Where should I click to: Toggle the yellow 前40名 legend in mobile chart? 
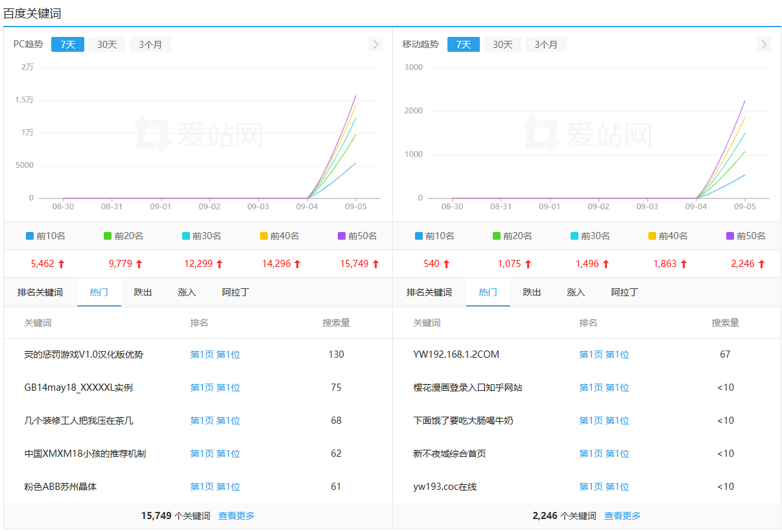coord(668,236)
